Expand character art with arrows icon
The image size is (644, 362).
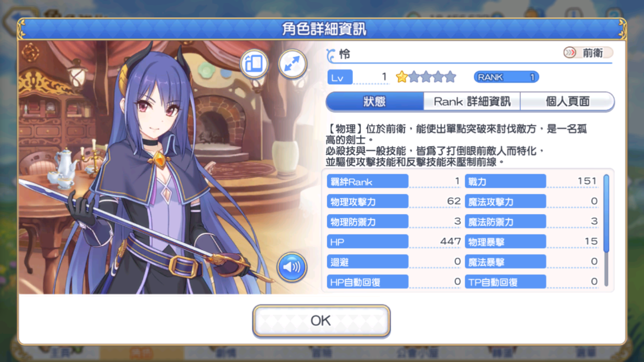(x=292, y=64)
